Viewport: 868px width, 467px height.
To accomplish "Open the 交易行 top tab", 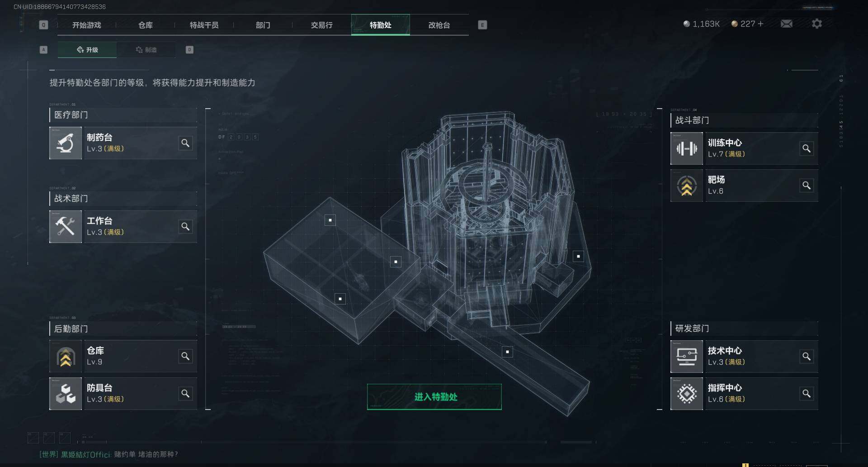I will 321,25.
